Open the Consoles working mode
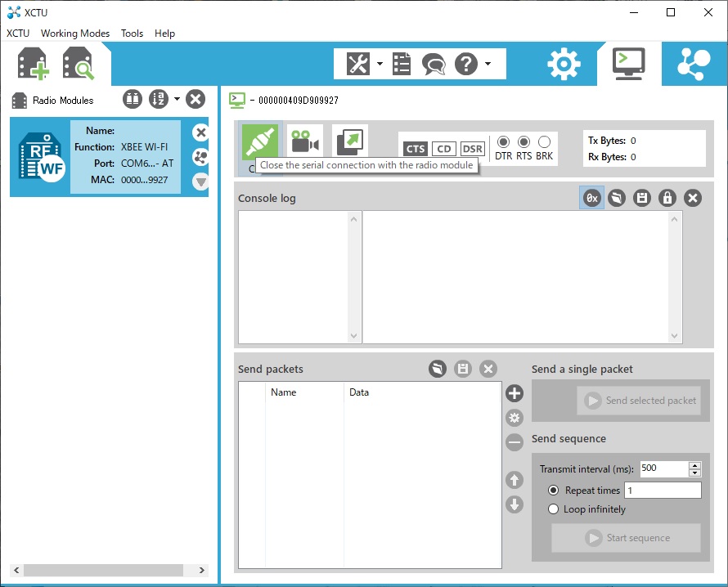Viewport: 728px width, 587px height. [x=628, y=64]
